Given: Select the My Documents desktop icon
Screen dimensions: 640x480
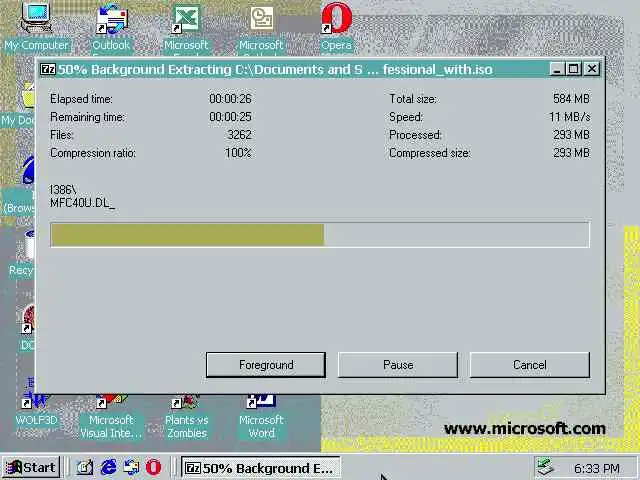Looking at the screenshot, I should pyautogui.click(x=18, y=105).
